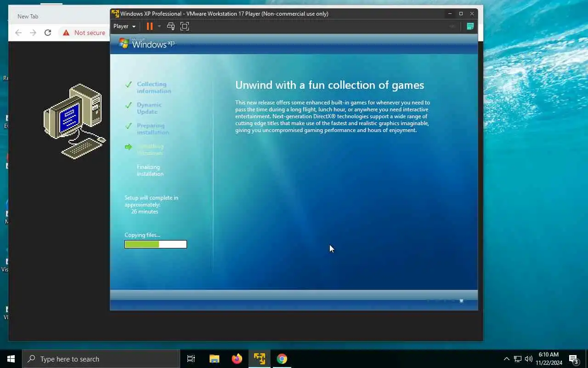Open the volume control tray icon
This screenshot has height=368, width=588.
pos(529,359)
